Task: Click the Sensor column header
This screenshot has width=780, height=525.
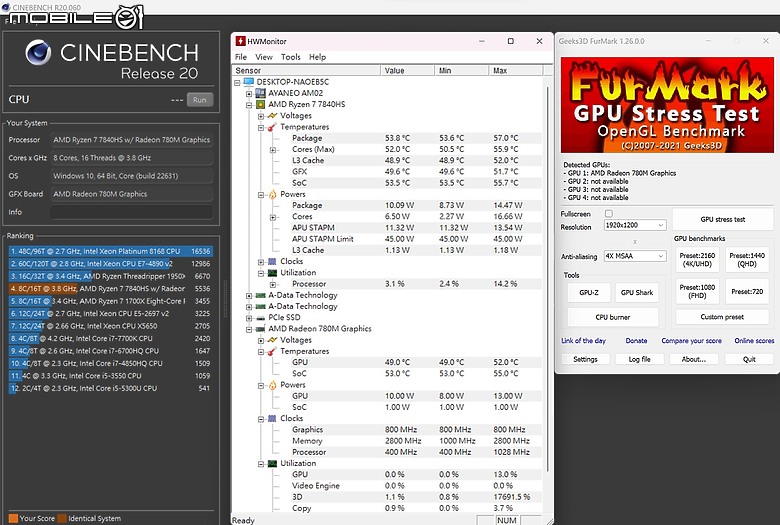Action: point(306,71)
